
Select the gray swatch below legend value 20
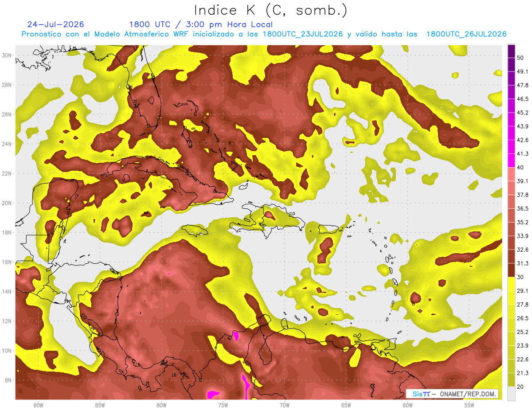(511, 394)
